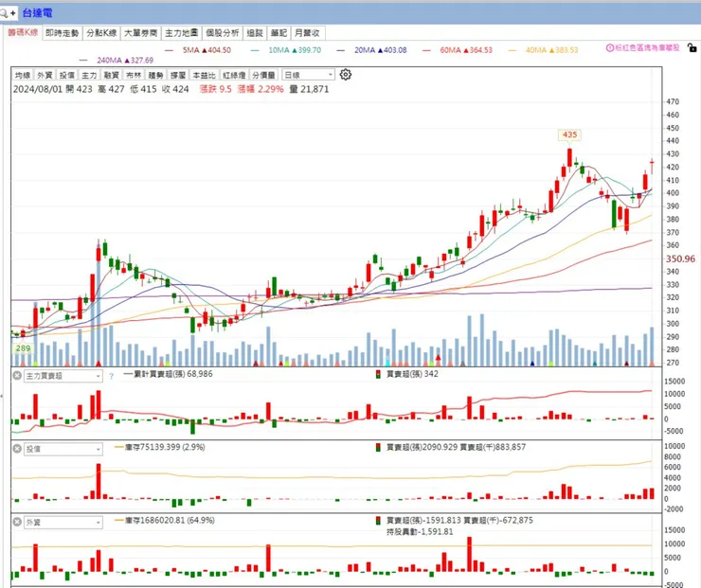Select the 個股分析 tab
This screenshot has height=588, width=701.
[223, 33]
